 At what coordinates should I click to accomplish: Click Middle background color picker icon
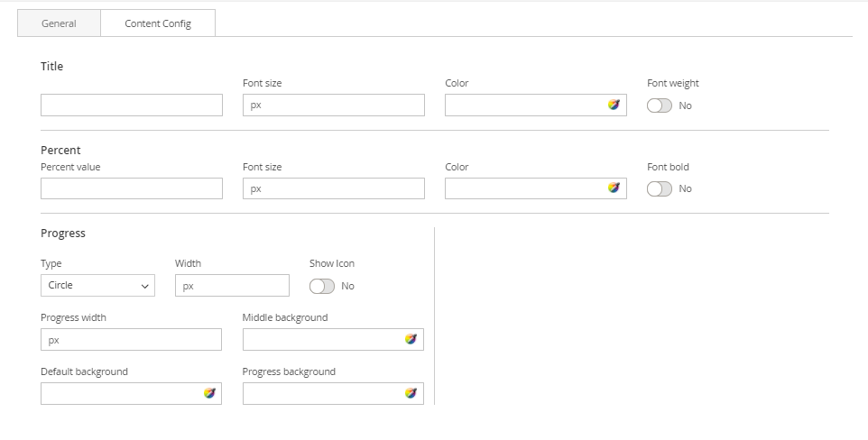[411, 339]
